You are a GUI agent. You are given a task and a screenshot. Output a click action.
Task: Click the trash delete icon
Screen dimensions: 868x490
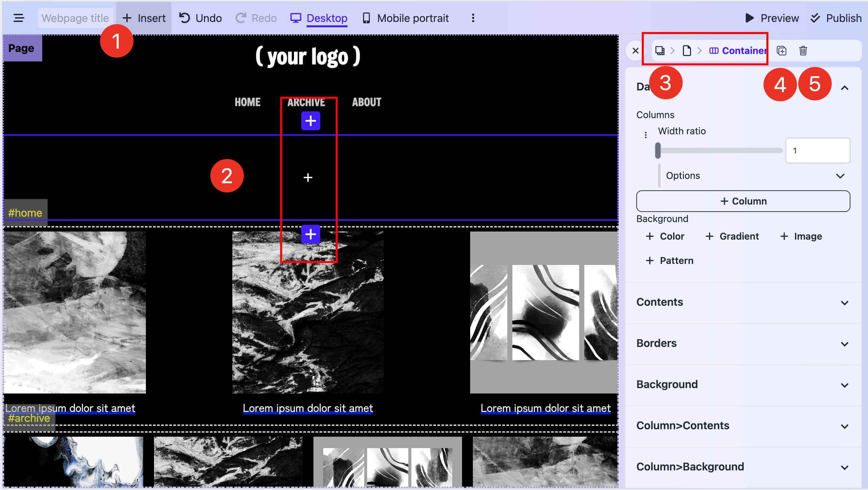[x=803, y=51]
